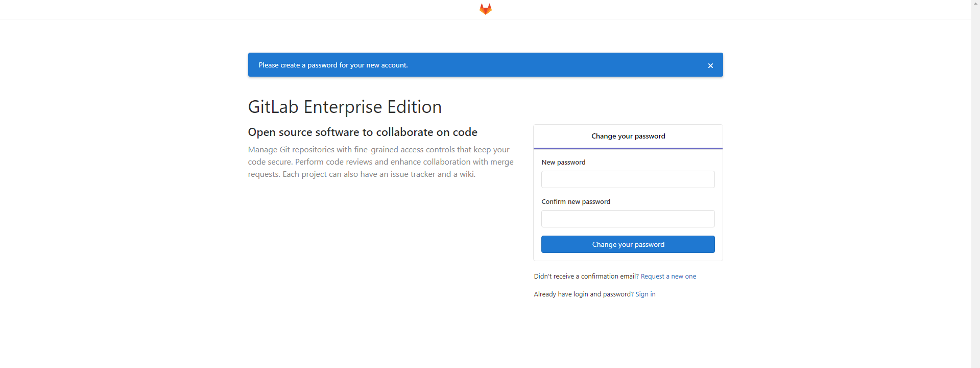This screenshot has width=980, height=368.
Task: Dismiss the blue alert banner
Action: tap(710, 65)
